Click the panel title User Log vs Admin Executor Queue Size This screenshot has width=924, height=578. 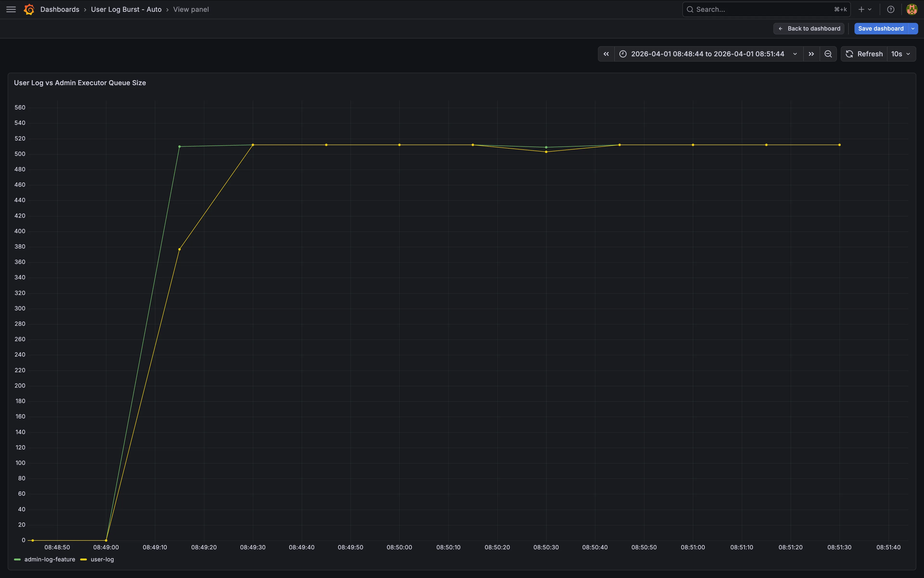pos(80,83)
